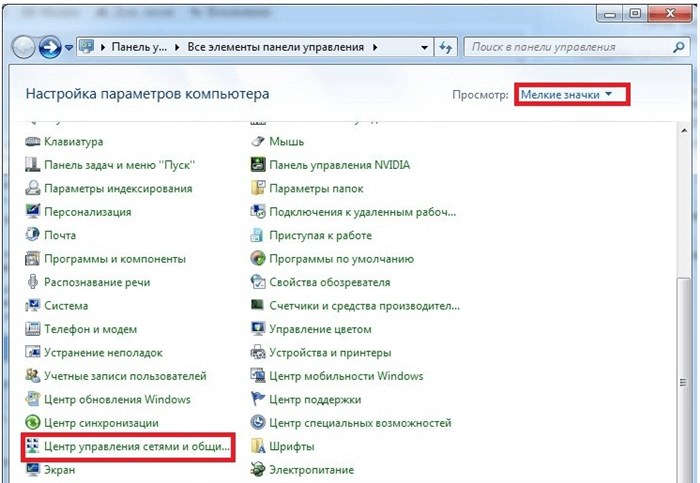This screenshot has width=700, height=483.
Task: Open the Почта mail icon
Action: point(33,235)
